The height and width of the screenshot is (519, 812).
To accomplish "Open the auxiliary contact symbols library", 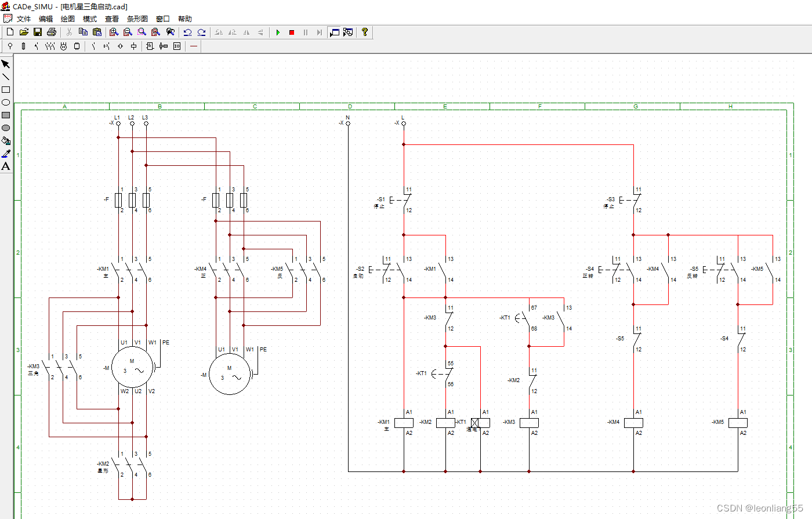I will pyautogui.click(x=93, y=46).
